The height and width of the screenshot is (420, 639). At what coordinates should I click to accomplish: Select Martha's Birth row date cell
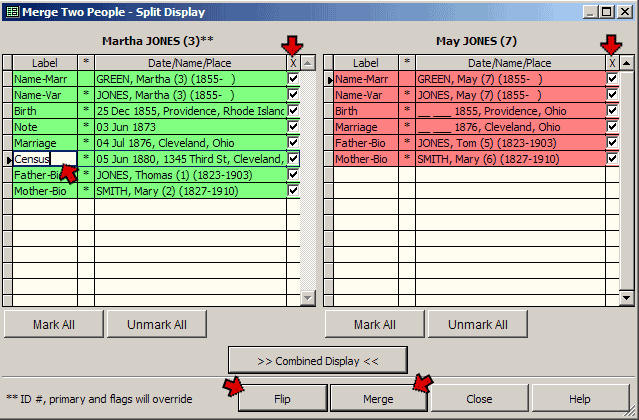190,110
